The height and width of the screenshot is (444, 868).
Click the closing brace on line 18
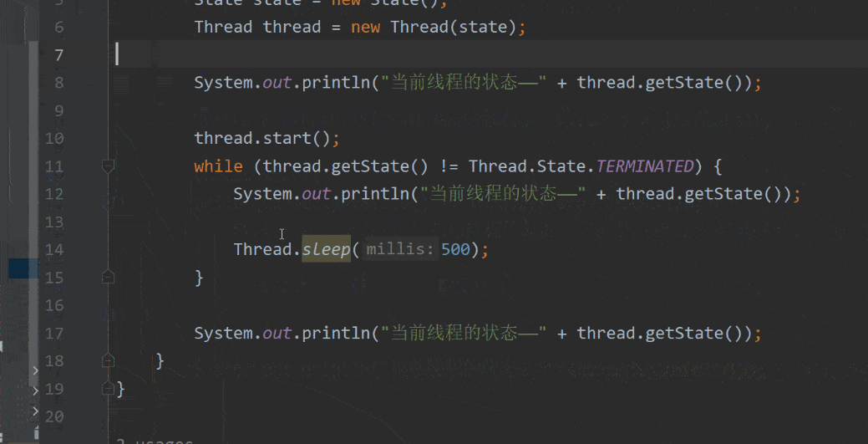tap(160, 361)
